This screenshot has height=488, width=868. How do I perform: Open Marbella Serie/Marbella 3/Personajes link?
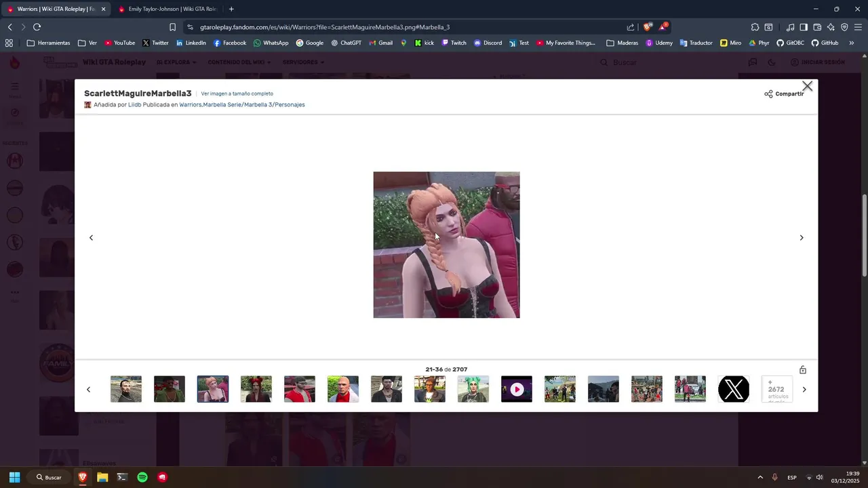tap(254, 105)
